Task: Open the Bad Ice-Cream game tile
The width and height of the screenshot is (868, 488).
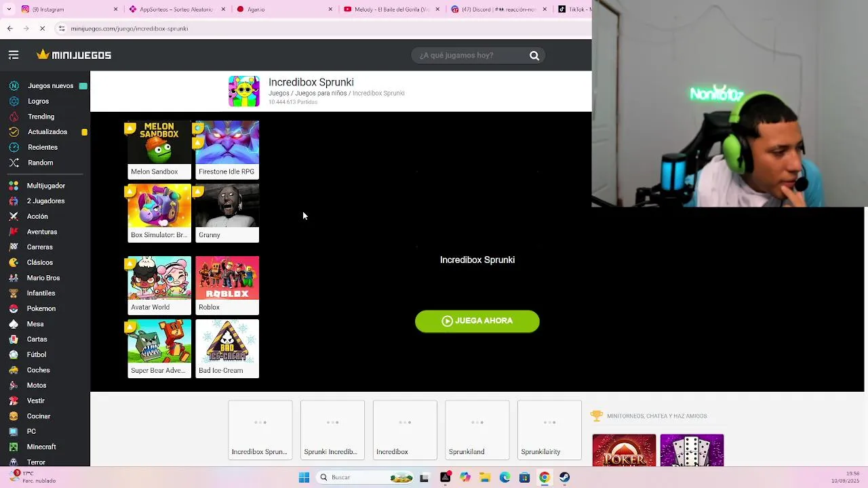Action: tap(227, 348)
